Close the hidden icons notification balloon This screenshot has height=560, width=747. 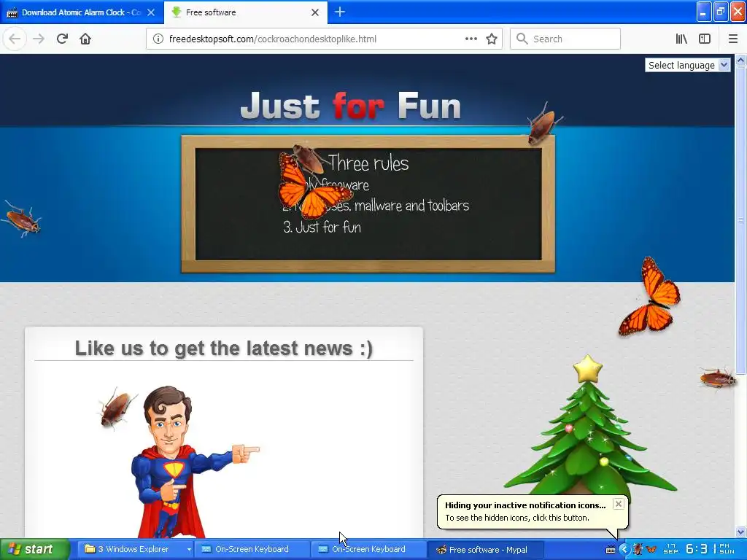(619, 504)
